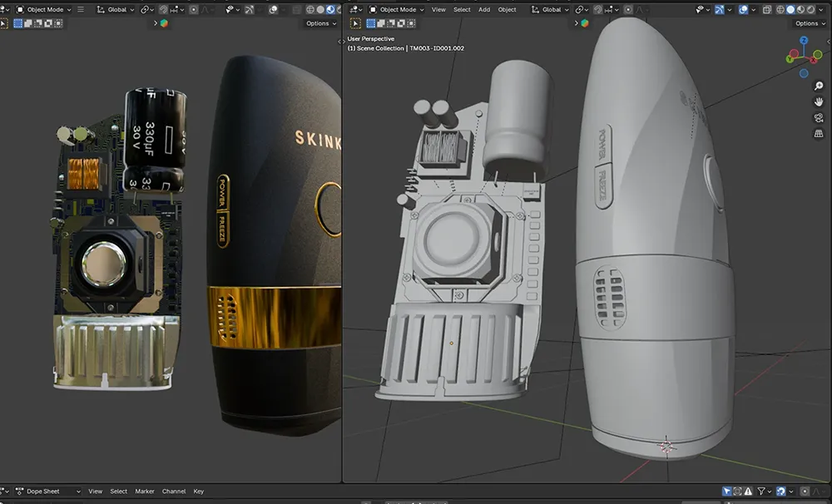Open pivot point dropdown in left viewport
This screenshot has height=504, width=832.
147,9
